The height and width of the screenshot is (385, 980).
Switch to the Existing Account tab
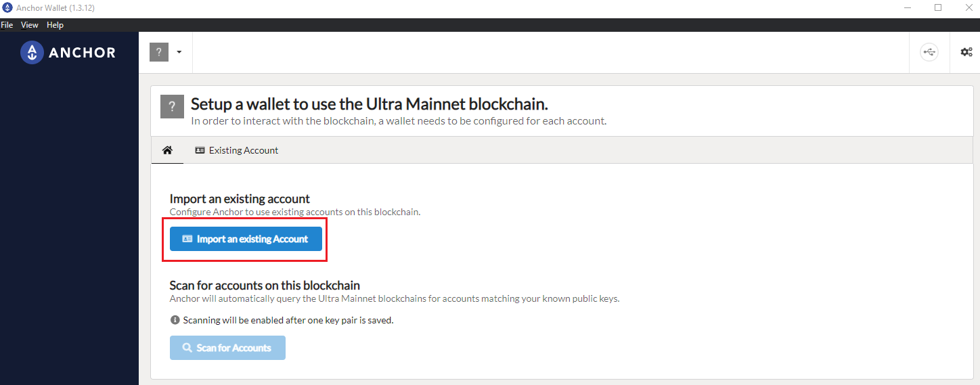pyautogui.click(x=237, y=150)
